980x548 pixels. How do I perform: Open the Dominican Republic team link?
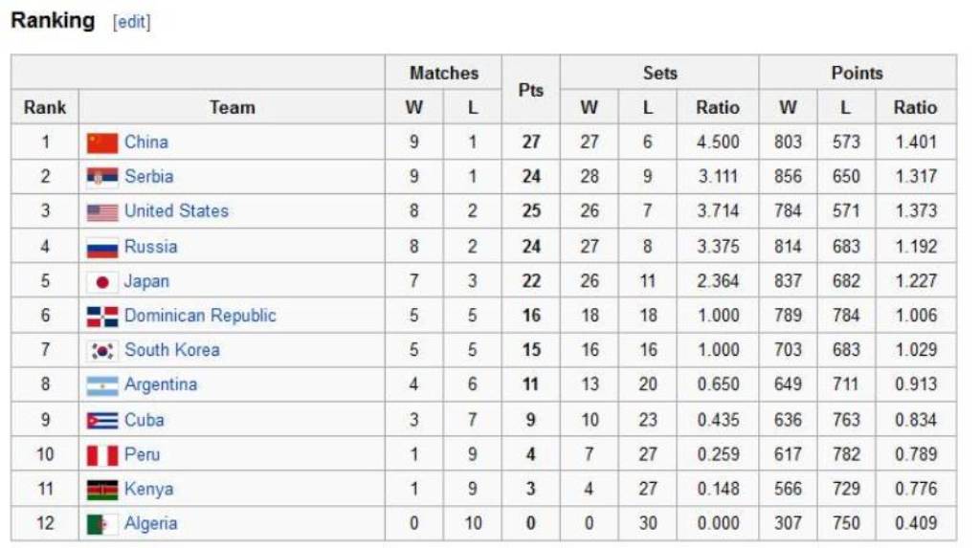pos(200,316)
